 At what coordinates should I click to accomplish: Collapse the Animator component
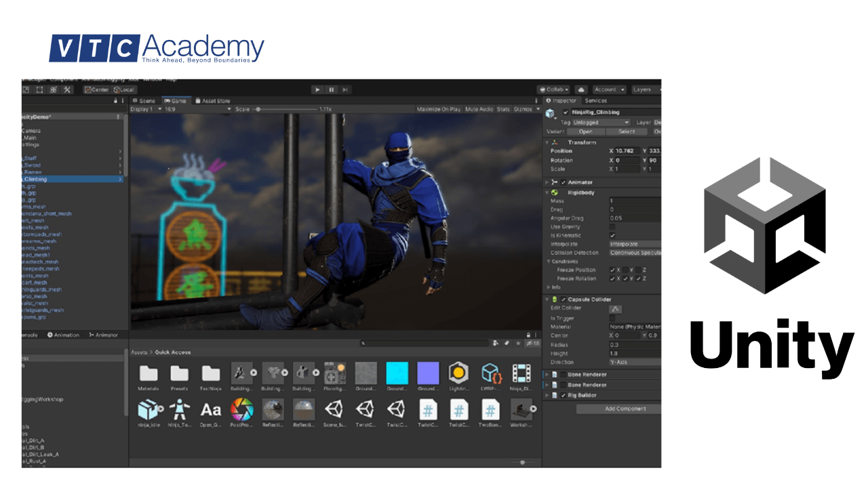pos(546,181)
